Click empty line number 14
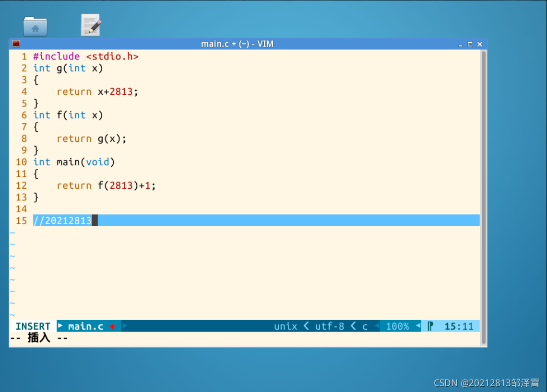Viewport: 547px width, 392px height. click(21, 209)
